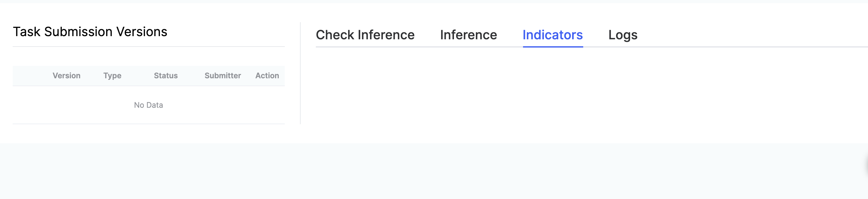Click the Action column header
The width and height of the screenshot is (868, 199).
(x=267, y=75)
